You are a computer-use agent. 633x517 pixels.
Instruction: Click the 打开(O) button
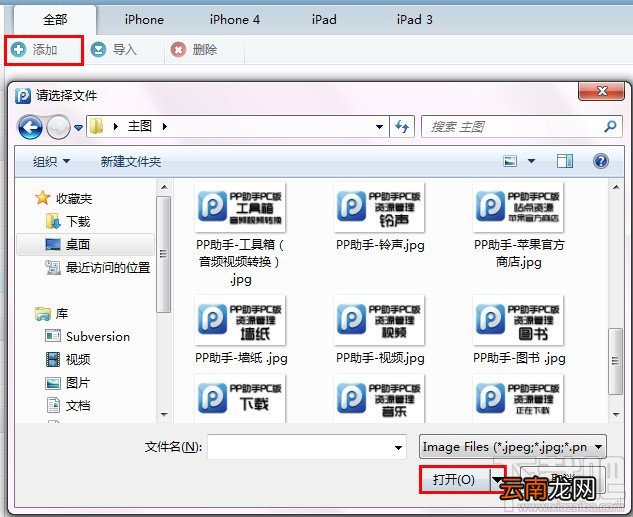455,479
